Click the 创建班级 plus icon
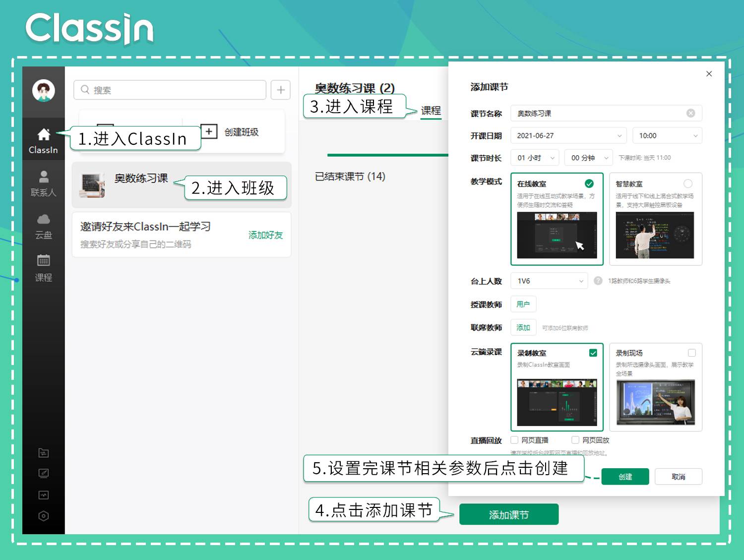744x560 pixels. click(x=209, y=131)
